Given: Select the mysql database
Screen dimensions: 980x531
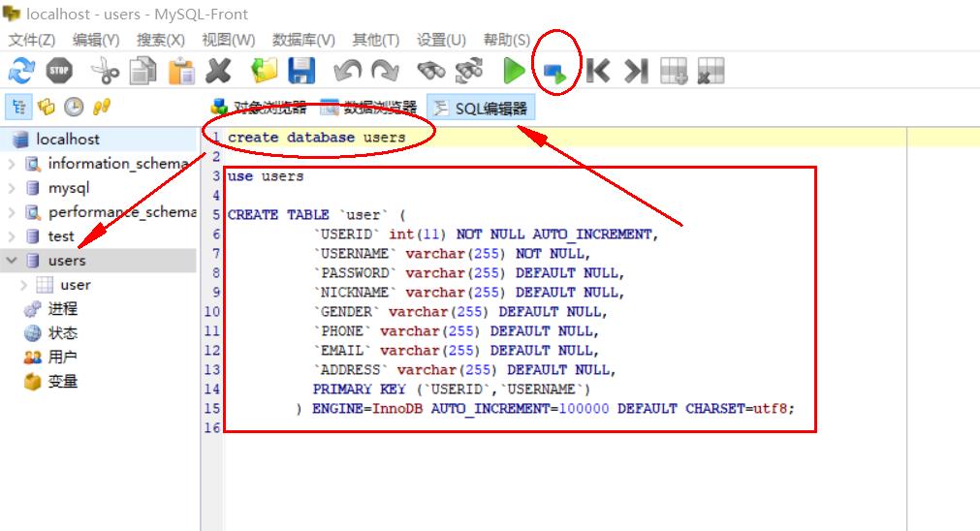Looking at the screenshot, I should 69,188.
